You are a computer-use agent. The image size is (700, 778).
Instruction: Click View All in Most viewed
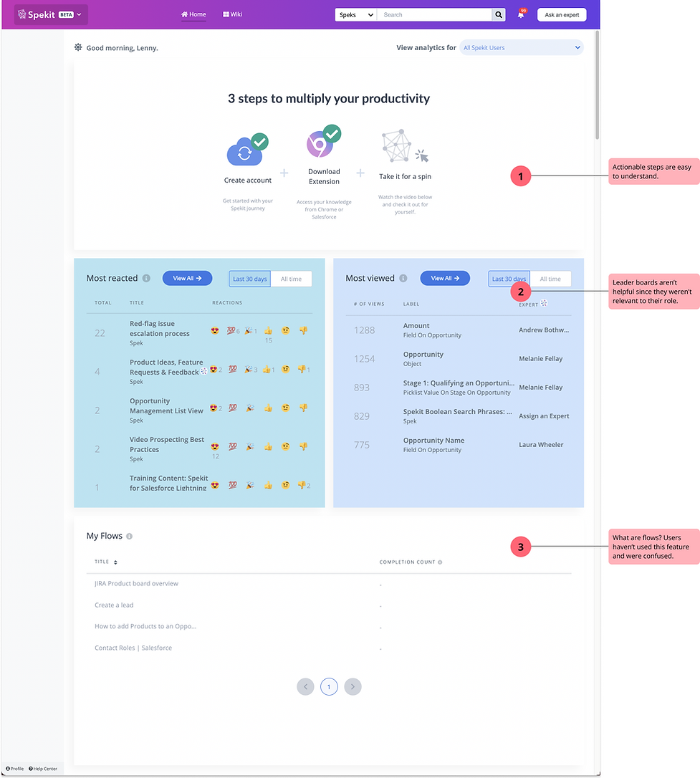(445, 279)
